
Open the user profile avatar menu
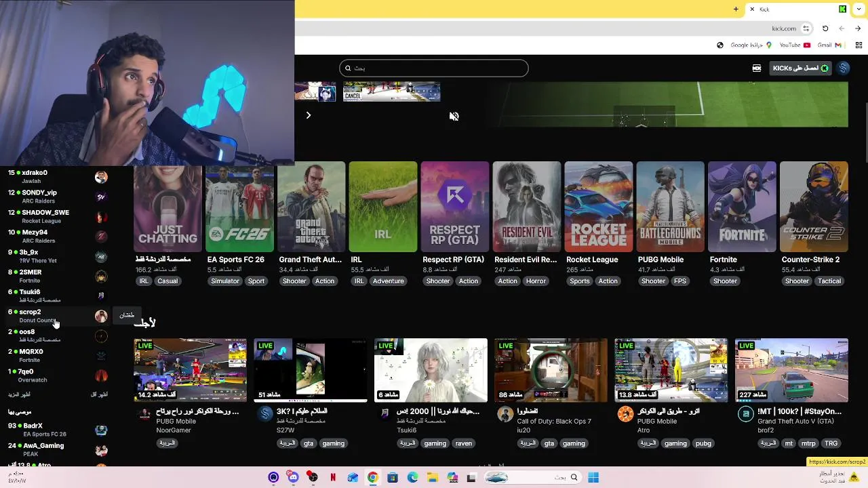[x=843, y=68]
